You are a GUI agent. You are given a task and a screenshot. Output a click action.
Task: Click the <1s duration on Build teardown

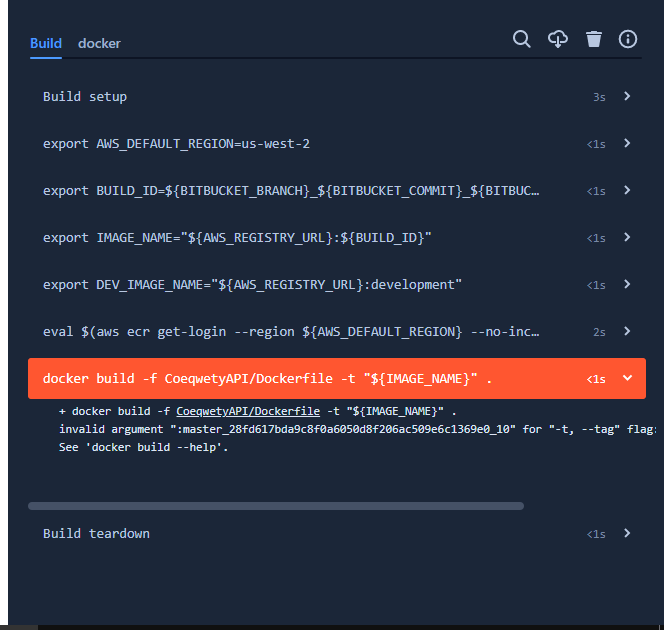596,534
